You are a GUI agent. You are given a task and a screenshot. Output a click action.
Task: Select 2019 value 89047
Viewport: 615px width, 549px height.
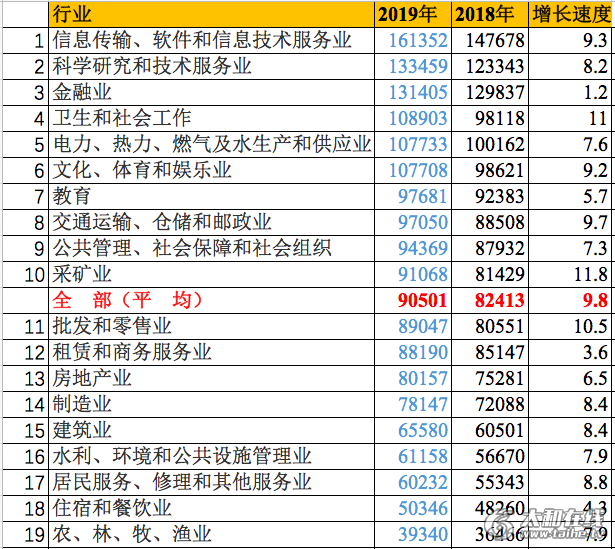413,326
